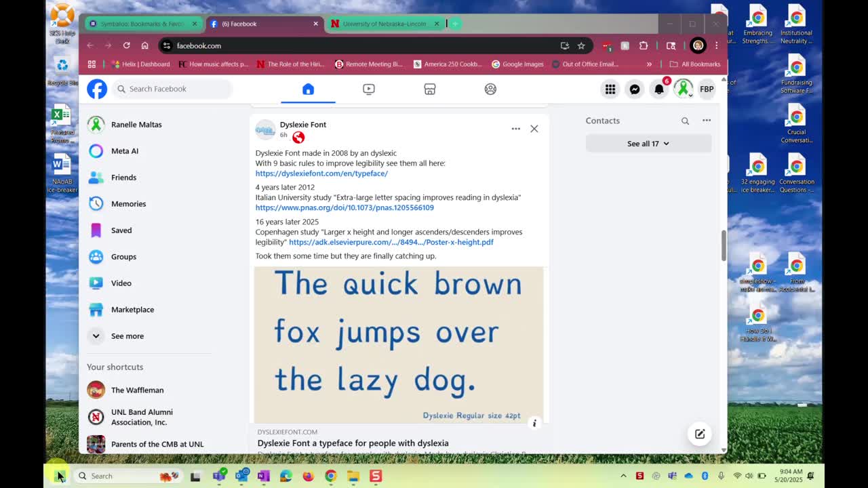Switch to Symbaloo Bookmarks tab

144,24
